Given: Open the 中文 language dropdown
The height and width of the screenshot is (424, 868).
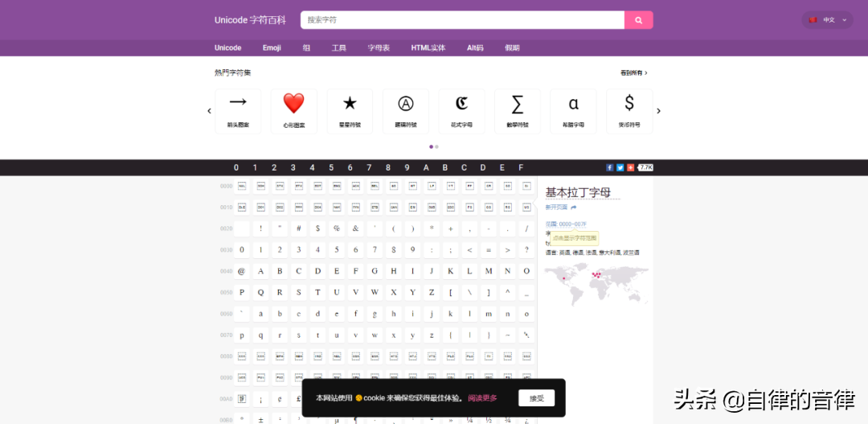Looking at the screenshot, I should [x=828, y=20].
